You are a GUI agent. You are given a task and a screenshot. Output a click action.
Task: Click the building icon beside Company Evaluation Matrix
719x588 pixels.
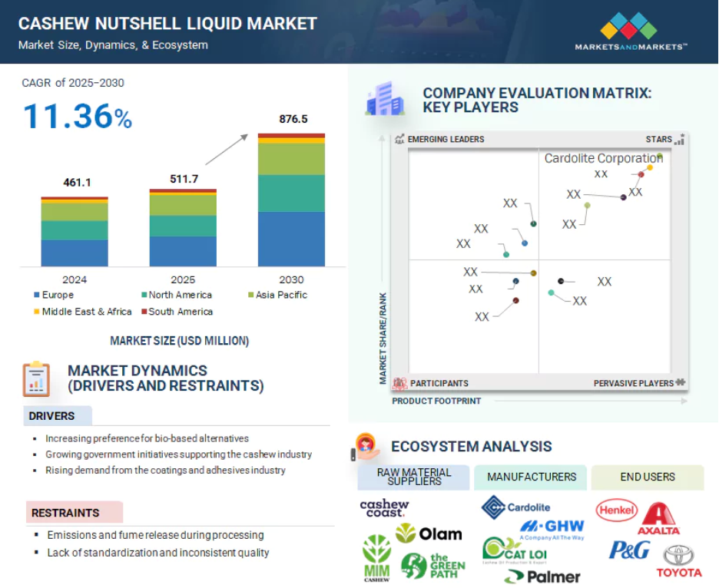[x=385, y=98]
